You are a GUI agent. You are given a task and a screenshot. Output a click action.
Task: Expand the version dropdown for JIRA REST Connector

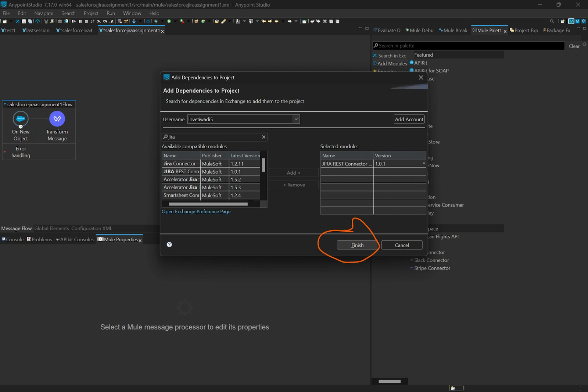[x=423, y=164]
